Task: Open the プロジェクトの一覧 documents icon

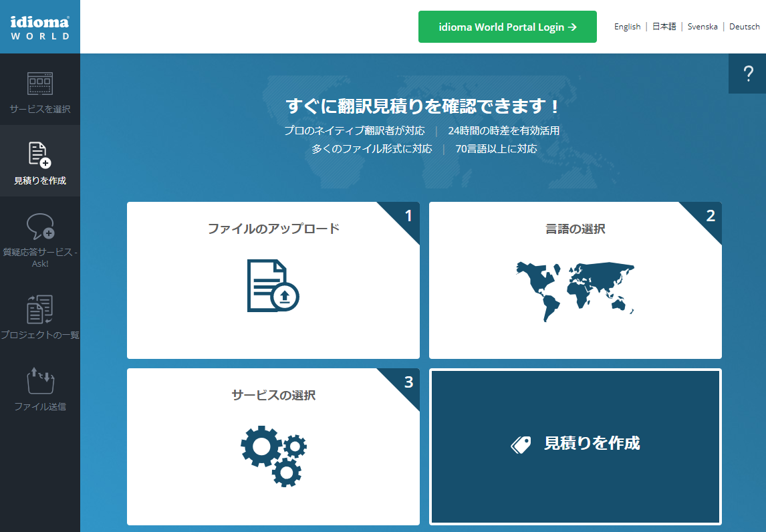Action: [40, 309]
